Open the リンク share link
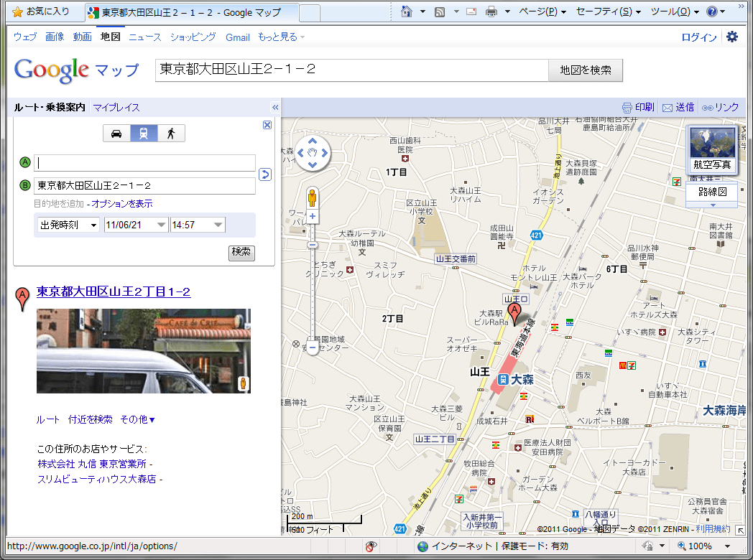The height and width of the screenshot is (560, 753). tap(721, 107)
